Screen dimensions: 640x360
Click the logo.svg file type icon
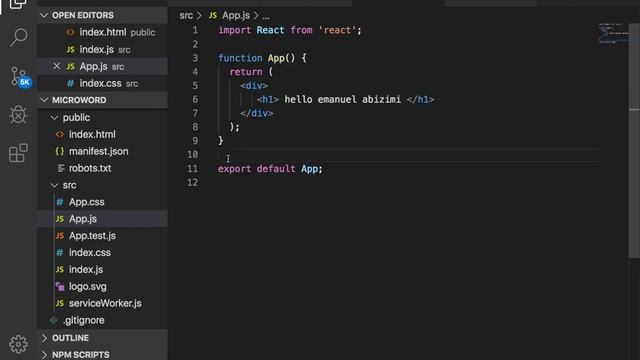(60, 287)
